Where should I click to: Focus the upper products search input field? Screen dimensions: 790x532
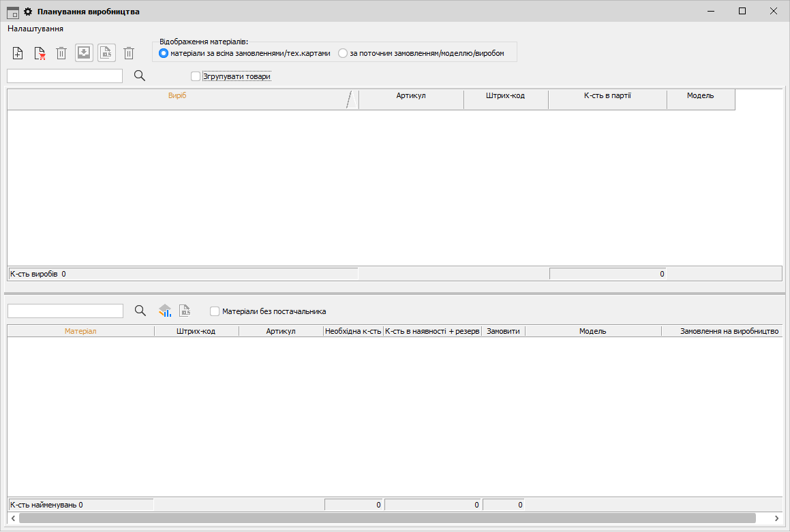tap(65, 76)
